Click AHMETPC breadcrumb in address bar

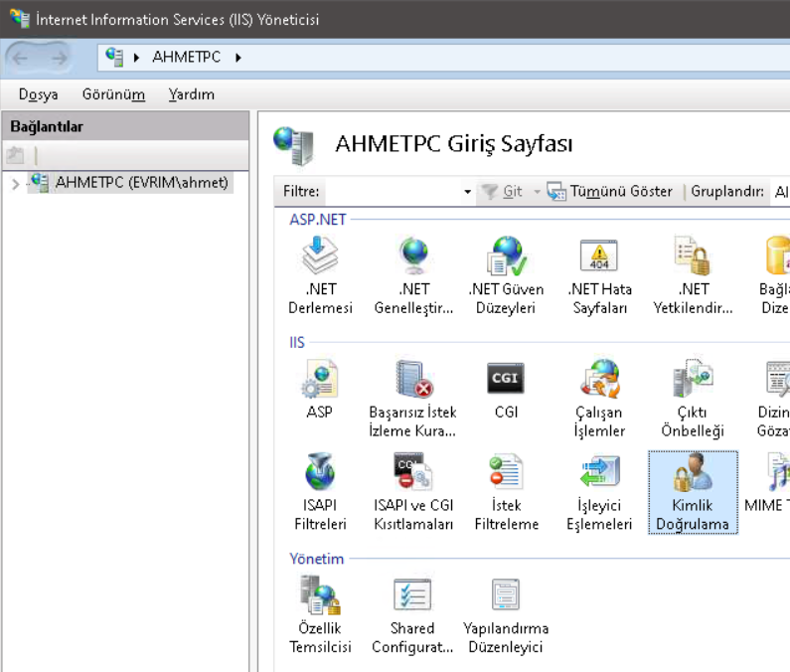tap(187, 57)
